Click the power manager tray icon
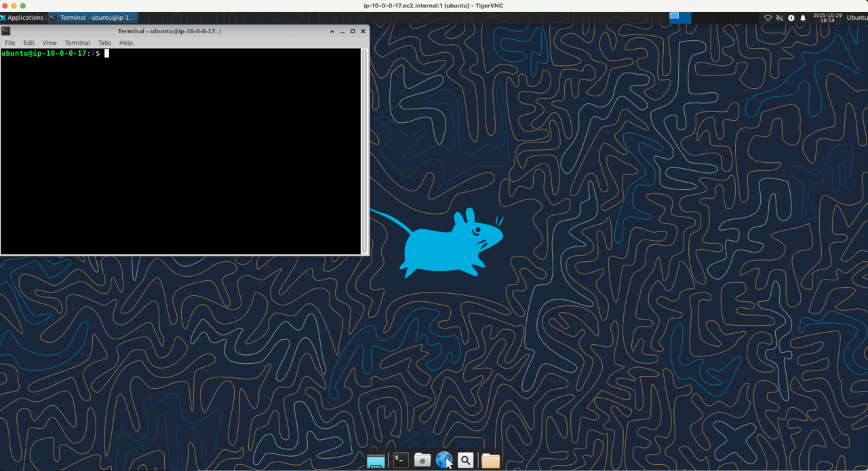 (x=791, y=18)
